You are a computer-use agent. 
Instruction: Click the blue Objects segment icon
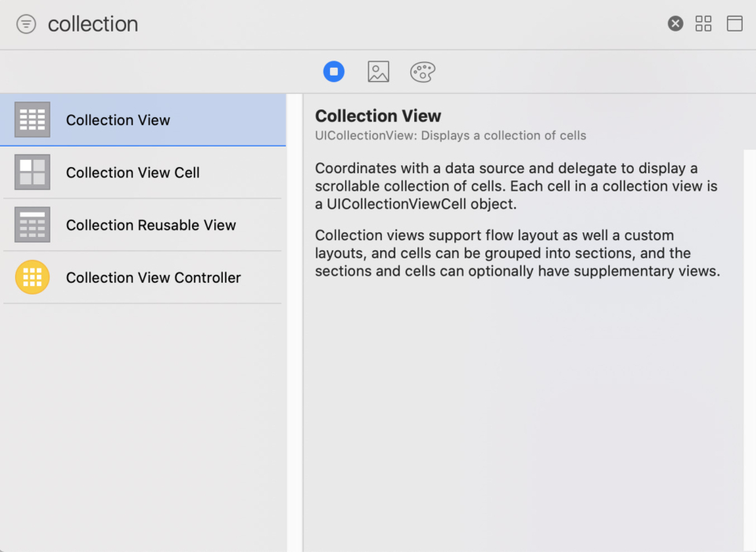[x=334, y=71]
